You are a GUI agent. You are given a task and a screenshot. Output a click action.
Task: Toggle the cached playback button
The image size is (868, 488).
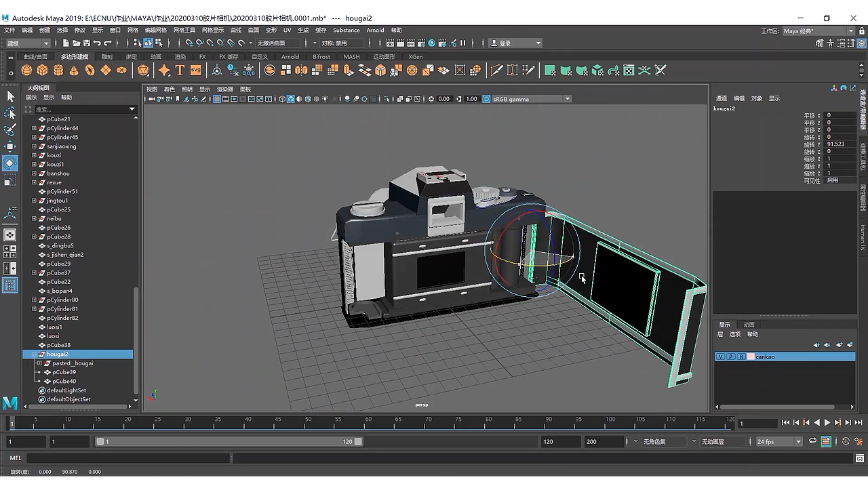click(826, 441)
